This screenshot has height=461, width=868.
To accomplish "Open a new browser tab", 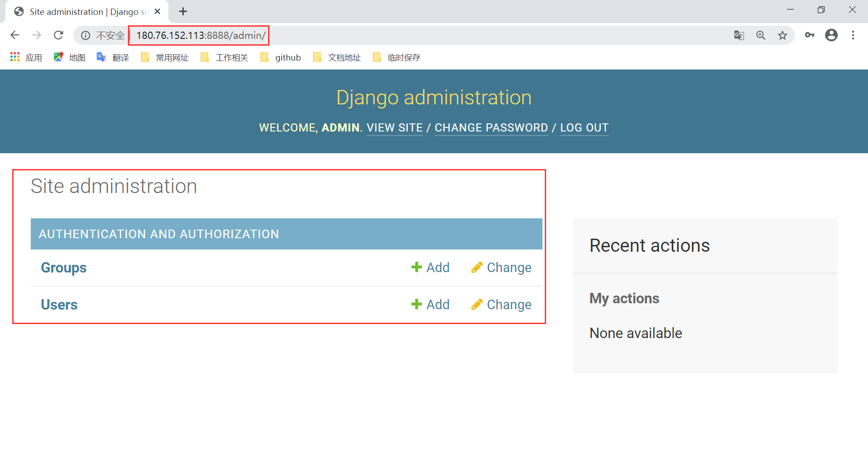I will (183, 12).
